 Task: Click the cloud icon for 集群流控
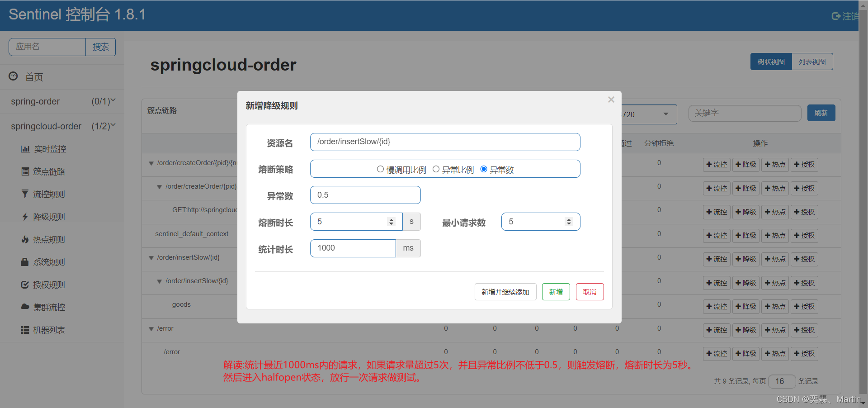pyautogui.click(x=25, y=307)
